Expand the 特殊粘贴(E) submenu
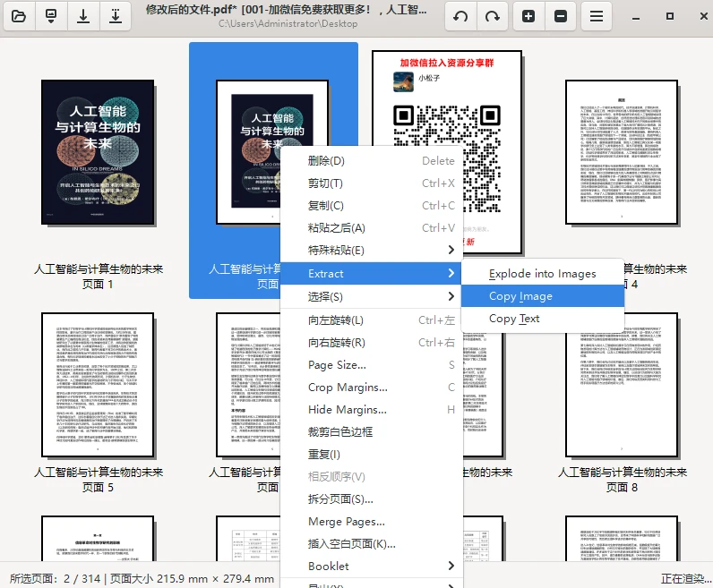 (x=372, y=250)
